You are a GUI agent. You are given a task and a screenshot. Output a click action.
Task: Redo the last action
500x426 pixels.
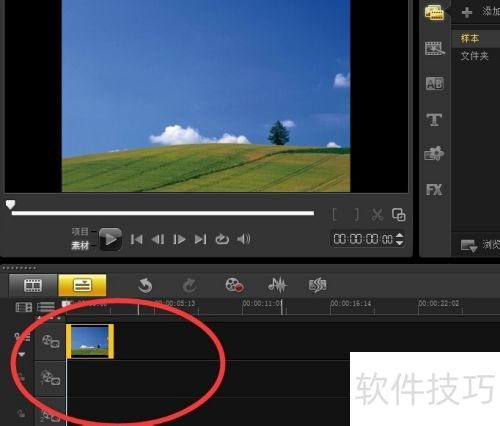pos(189,286)
